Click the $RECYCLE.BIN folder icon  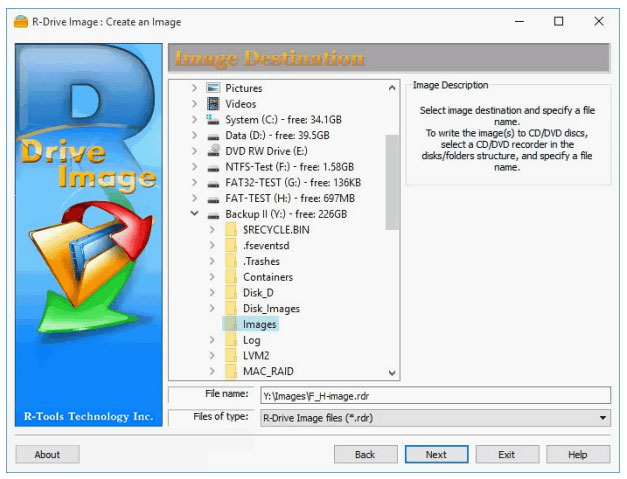pos(231,230)
